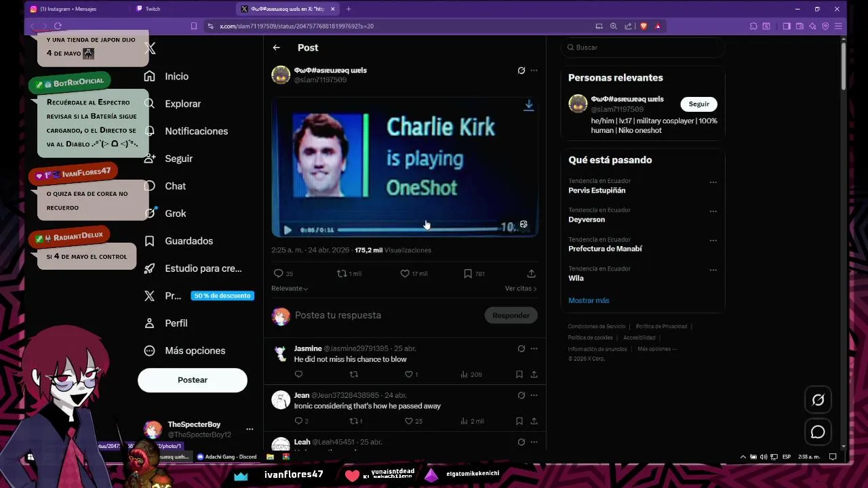Open the Windows Start button
The image size is (868, 488).
tap(31, 457)
